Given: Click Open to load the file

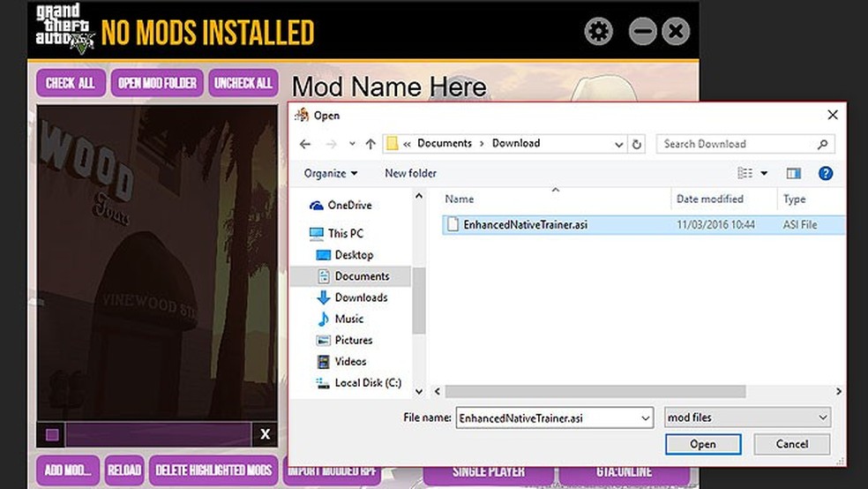Looking at the screenshot, I should (x=703, y=444).
